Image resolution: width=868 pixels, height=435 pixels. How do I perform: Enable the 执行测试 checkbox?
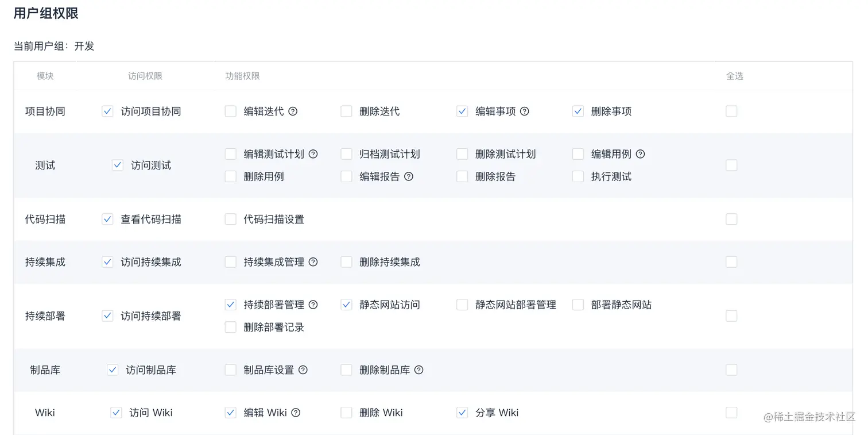[x=578, y=176]
